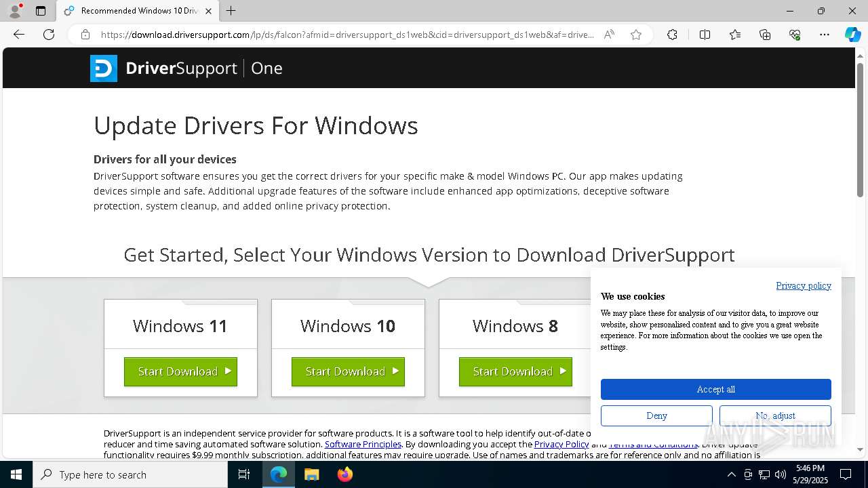Accept all cookies
This screenshot has height=488, width=868.
pyautogui.click(x=716, y=389)
